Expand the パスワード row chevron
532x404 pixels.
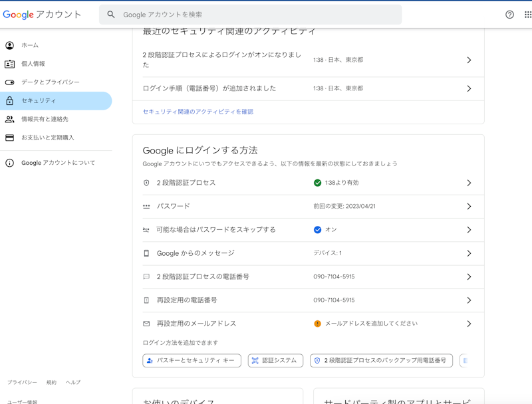[469, 207]
